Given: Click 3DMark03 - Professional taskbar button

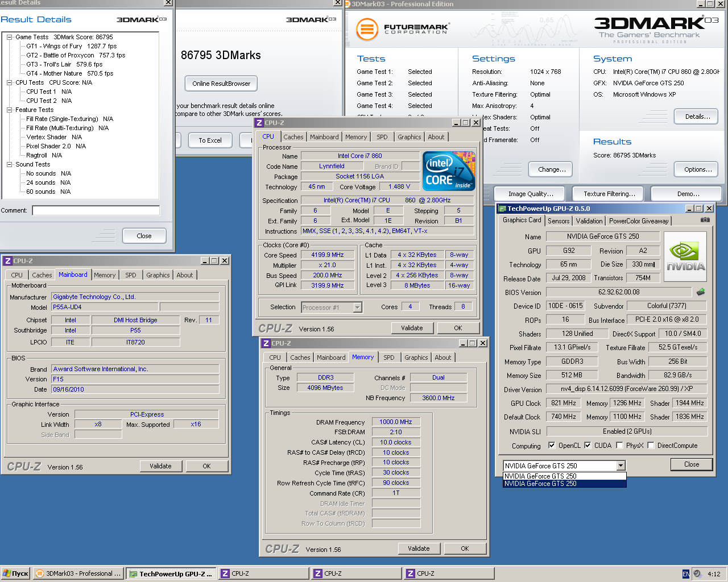Looking at the screenshot, I should click(78, 574).
